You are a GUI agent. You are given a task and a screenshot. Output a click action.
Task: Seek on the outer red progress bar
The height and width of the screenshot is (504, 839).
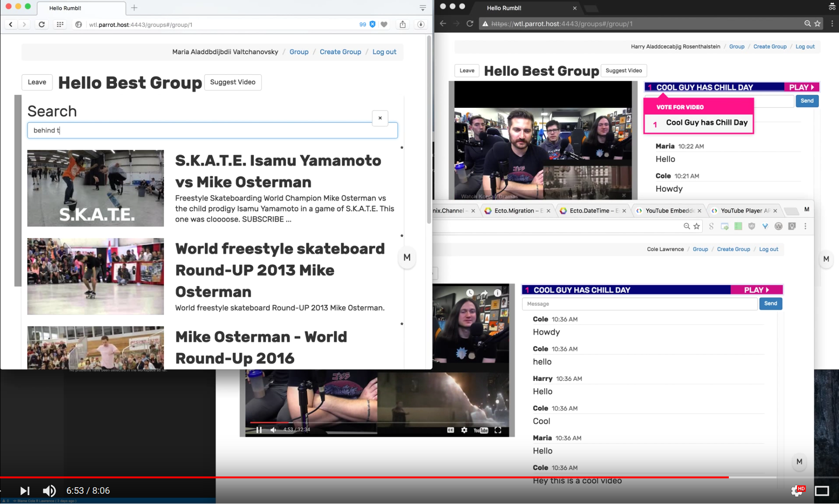(x=419, y=477)
